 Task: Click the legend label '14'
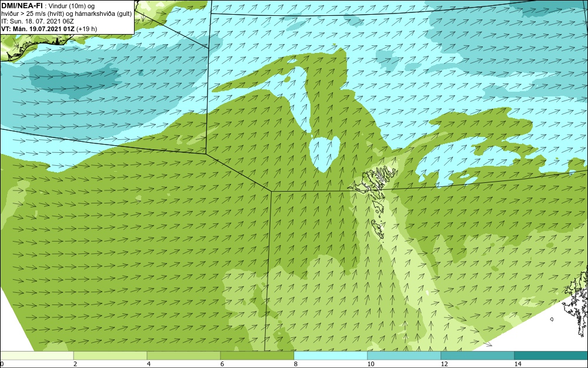(x=518, y=364)
